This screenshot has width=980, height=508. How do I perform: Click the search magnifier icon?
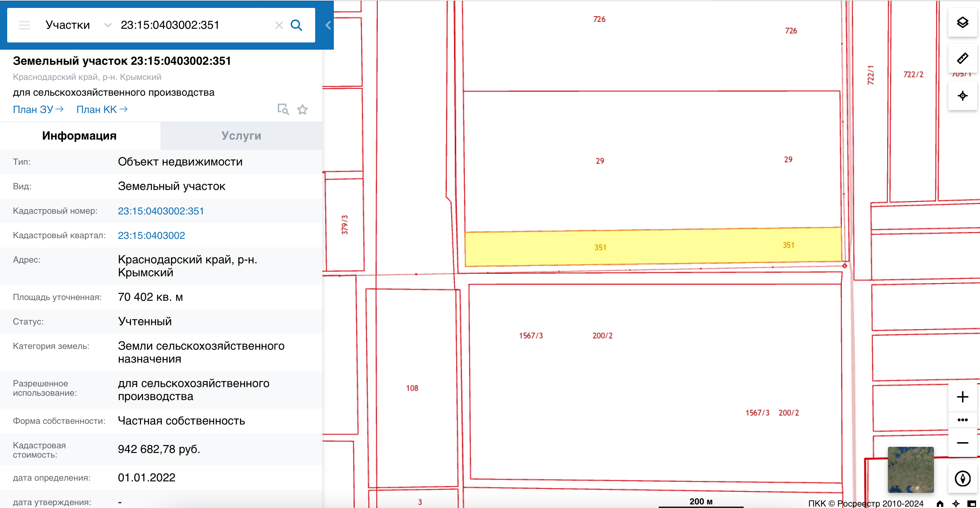click(296, 25)
